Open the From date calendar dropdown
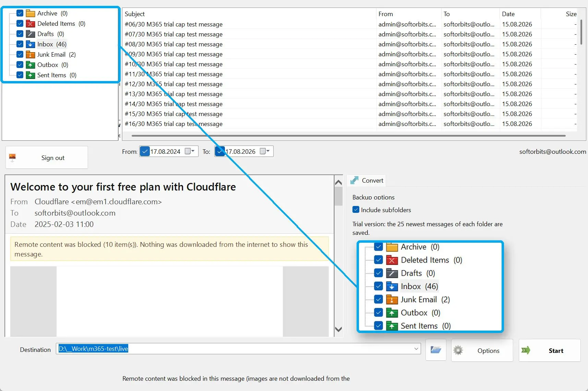Viewport: 588px width, 391px height. coord(190,151)
